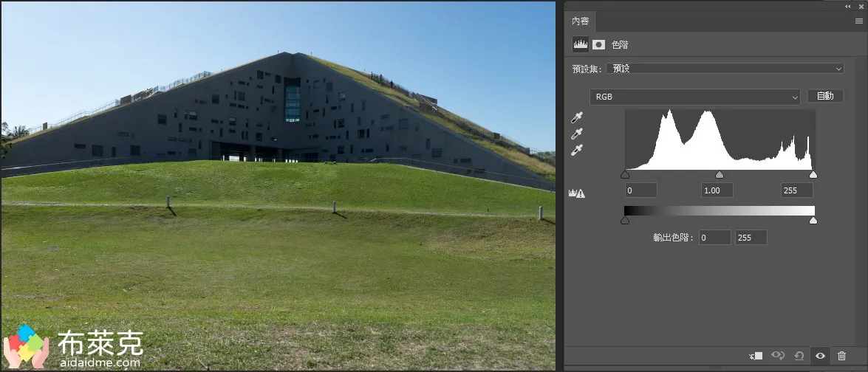Reset adjustment to defaults icon

[799, 356]
